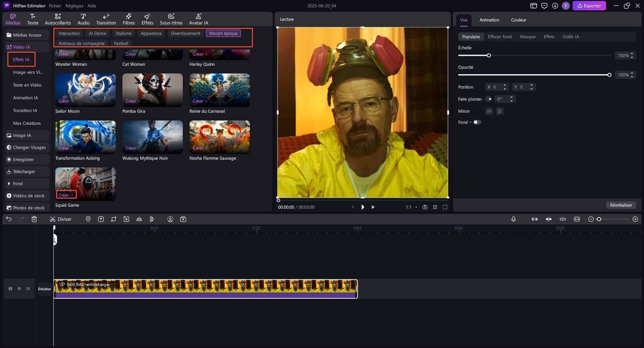644x348 pixels.
Task: Select the Sailor Moon effect thumbnail
Action: pos(85,90)
